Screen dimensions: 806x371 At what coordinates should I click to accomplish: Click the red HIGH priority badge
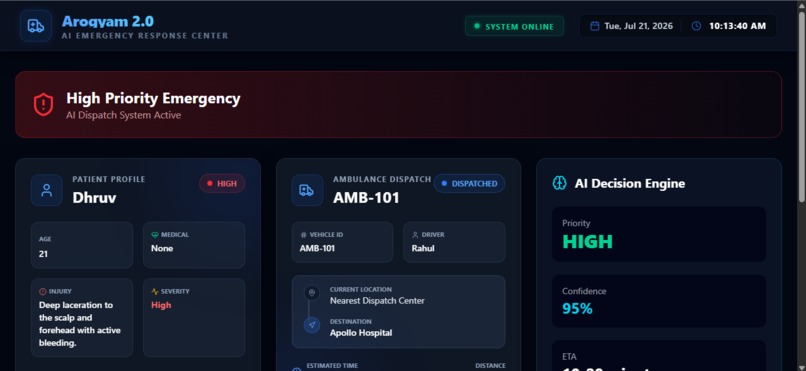coord(222,183)
